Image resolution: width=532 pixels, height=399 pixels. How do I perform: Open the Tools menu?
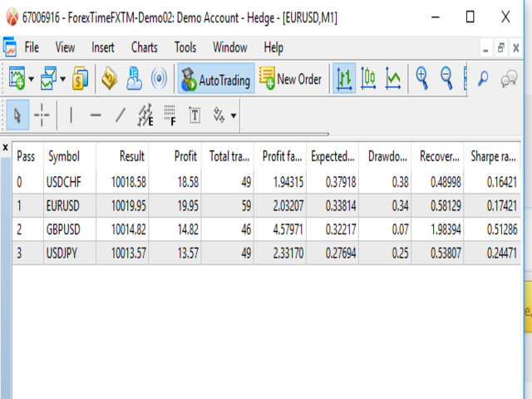(x=185, y=47)
